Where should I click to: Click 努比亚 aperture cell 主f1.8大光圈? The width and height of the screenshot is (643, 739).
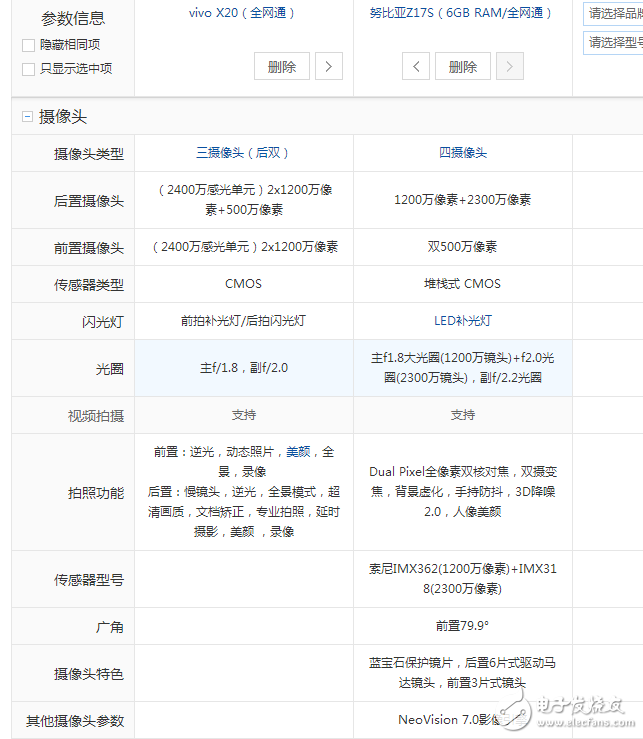462,368
